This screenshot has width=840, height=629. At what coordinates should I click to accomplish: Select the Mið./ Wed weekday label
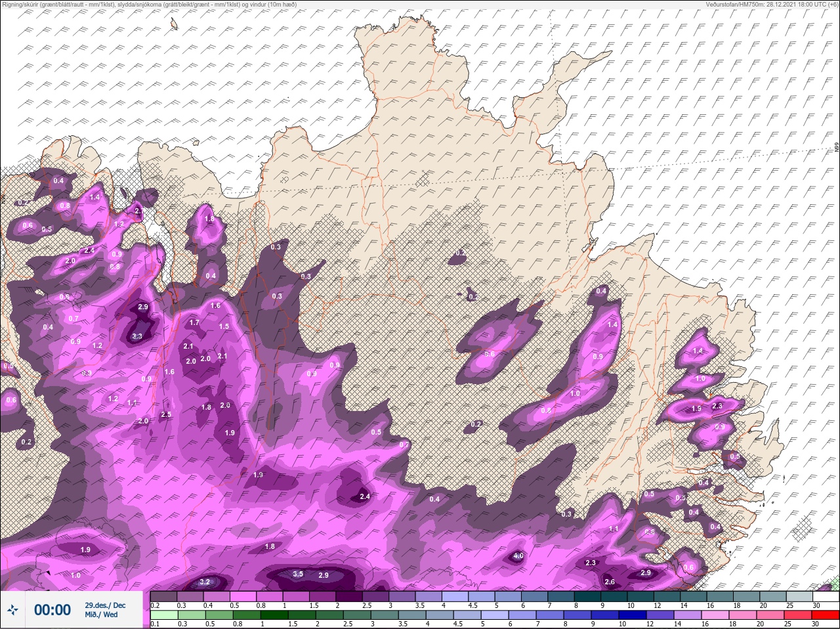pyautogui.click(x=102, y=615)
